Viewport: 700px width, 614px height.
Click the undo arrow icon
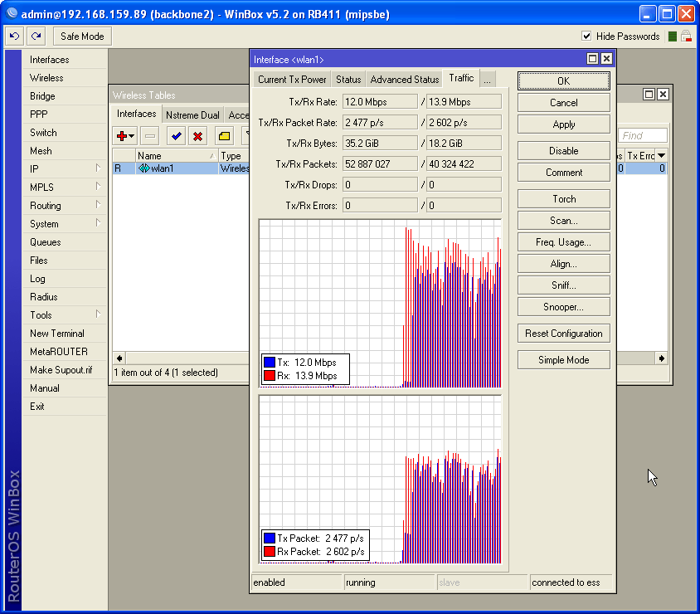(x=13, y=36)
